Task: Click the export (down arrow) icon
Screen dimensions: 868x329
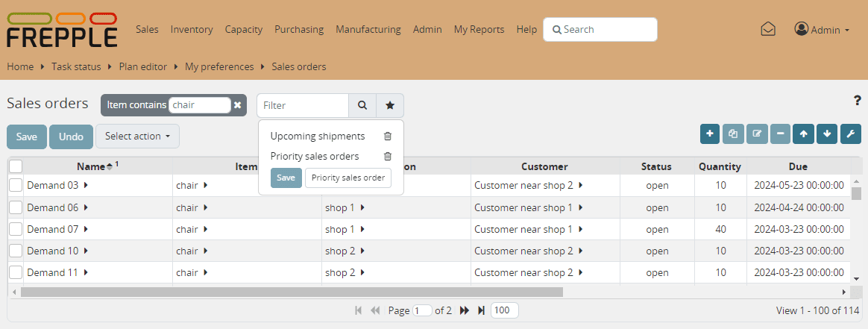Action: click(x=826, y=134)
